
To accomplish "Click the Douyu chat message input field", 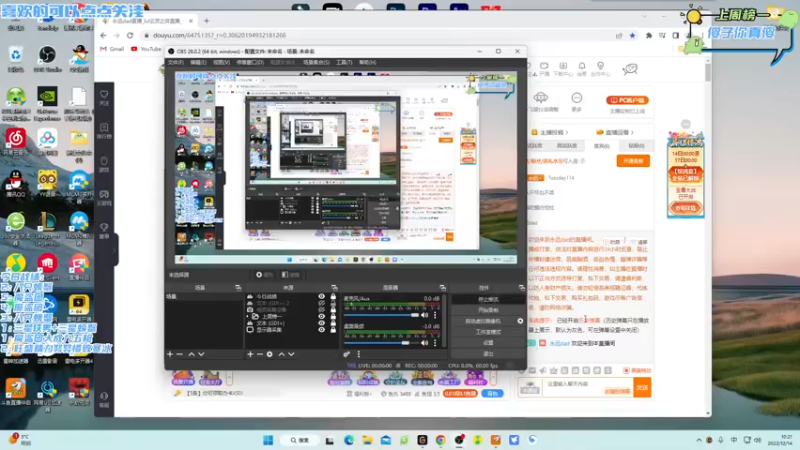I will pyautogui.click(x=587, y=388).
